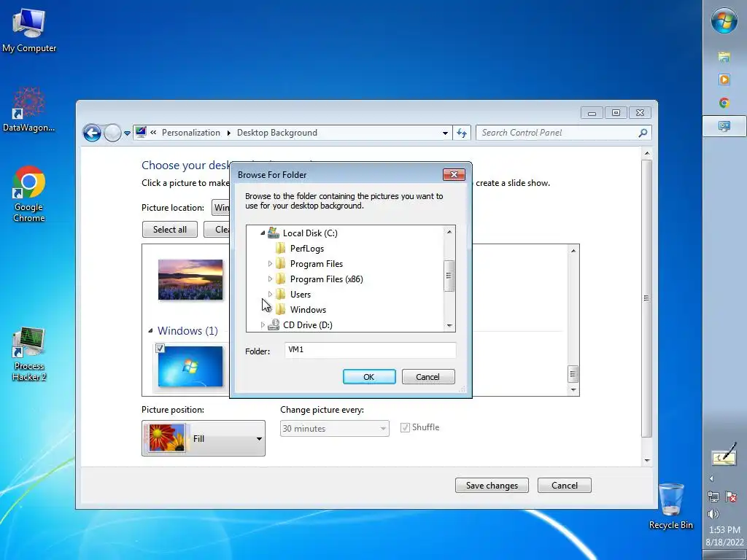Image resolution: width=747 pixels, height=560 pixels.
Task: Open Chrome from the taskbar
Action: pos(724,102)
